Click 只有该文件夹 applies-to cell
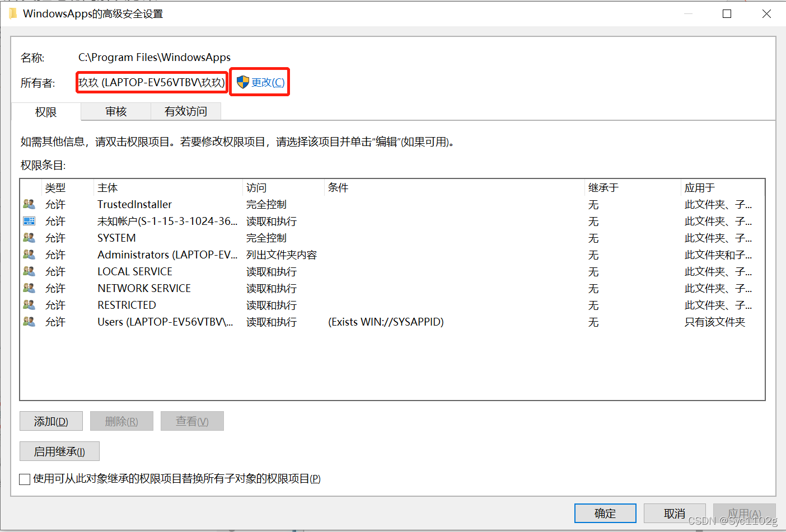The image size is (786, 532). [715, 322]
